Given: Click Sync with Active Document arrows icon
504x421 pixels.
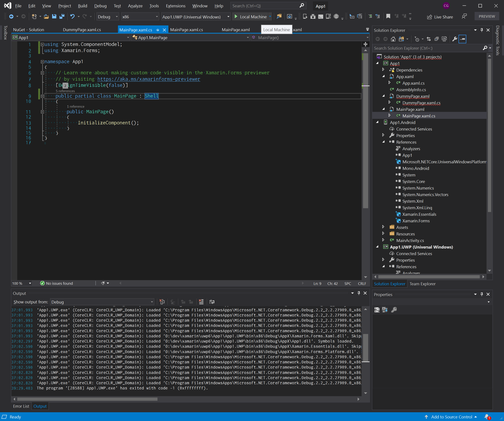Looking at the screenshot, I should pos(429,39).
